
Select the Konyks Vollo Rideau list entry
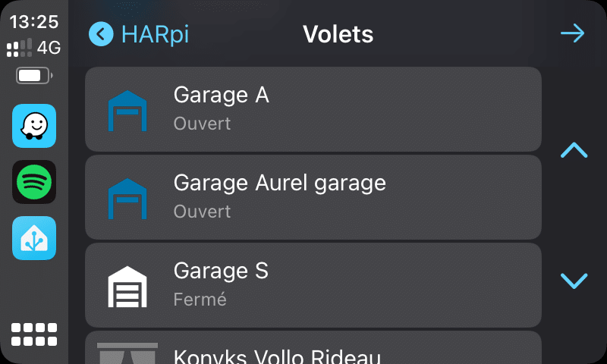[x=313, y=347]
